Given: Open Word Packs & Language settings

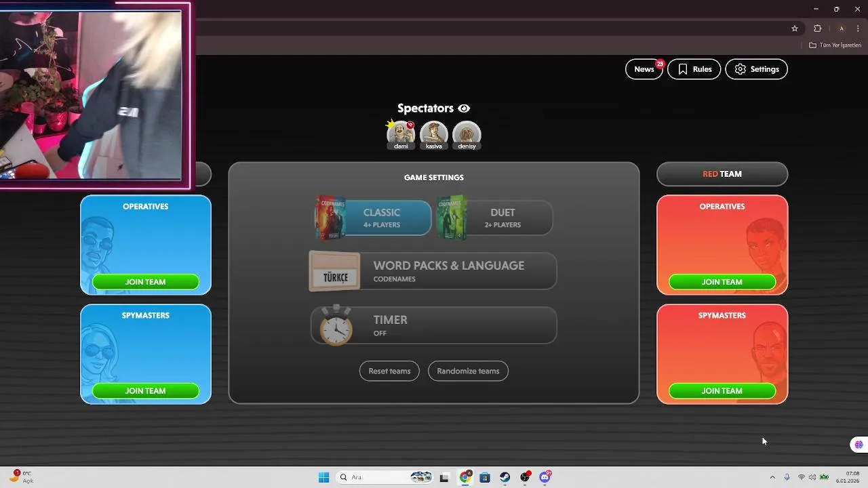Looking at the screenshot, I should coord(433,271).
